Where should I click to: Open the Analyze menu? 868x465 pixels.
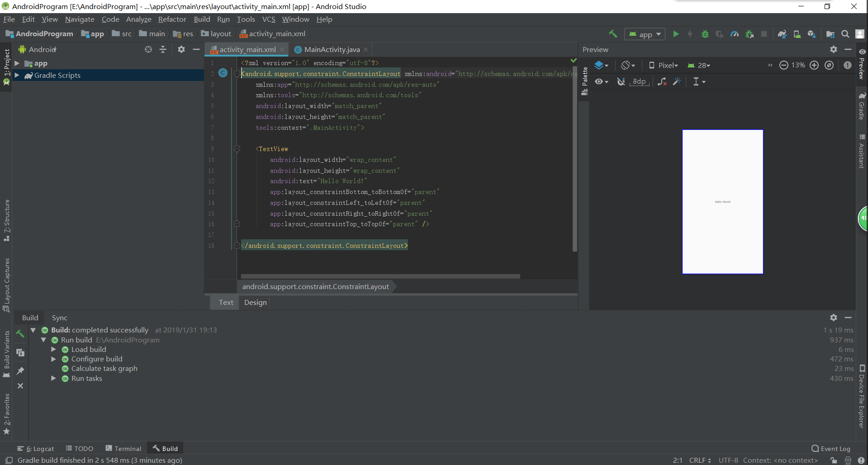pos(138,19)
